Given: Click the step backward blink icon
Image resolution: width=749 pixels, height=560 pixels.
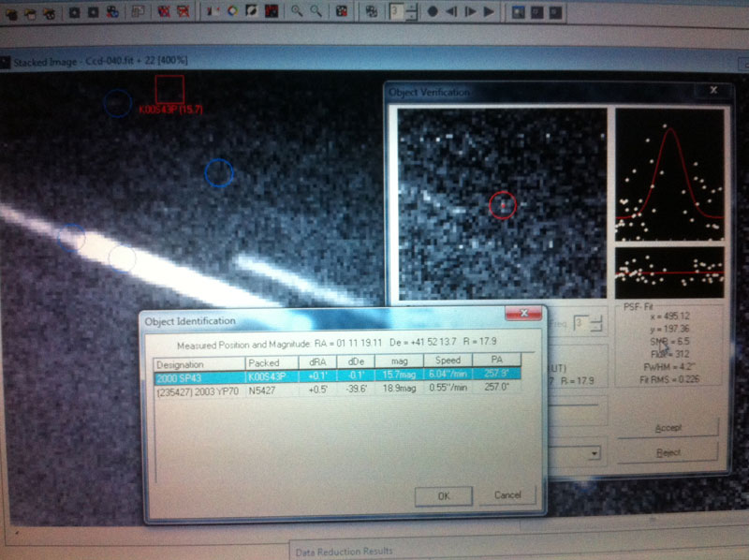Looking at the screenshot, I should point(452,12).
